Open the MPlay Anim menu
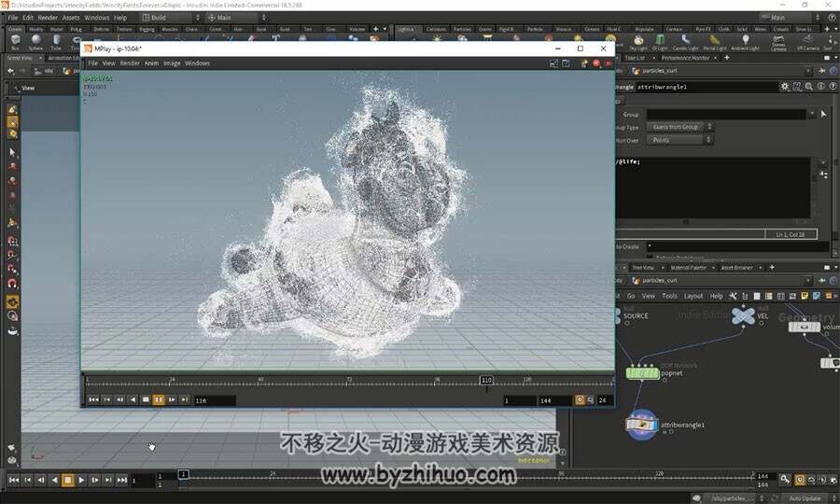This screenshot has height=504, width=840. (x=151, y=63)
